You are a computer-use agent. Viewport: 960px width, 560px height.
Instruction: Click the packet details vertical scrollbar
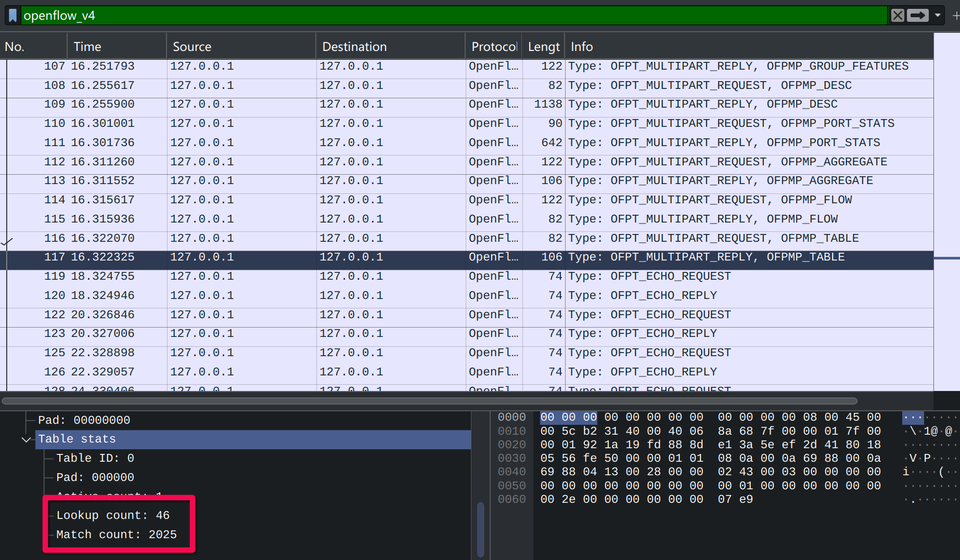480,528
